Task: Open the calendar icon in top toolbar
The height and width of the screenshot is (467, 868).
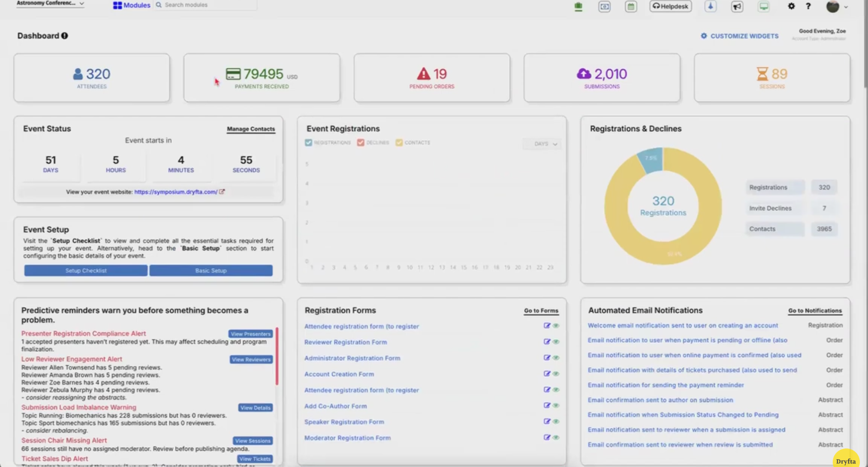Action: click(x=631, y=7)
